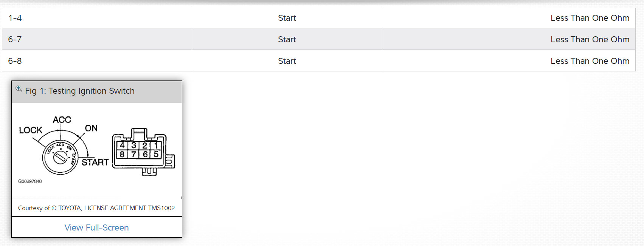Click Less Than One Ohm in 1-4 row
The image size is (644, 246).
(x=590, y=18)
